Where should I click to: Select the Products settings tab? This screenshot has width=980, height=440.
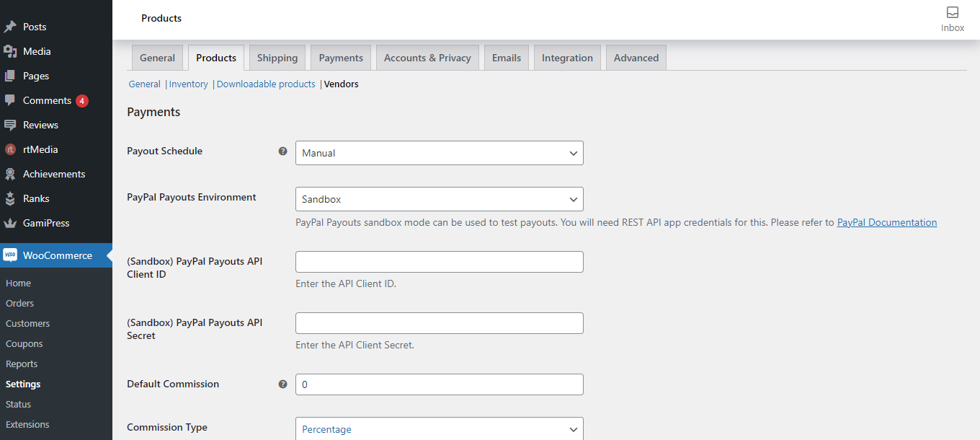(216, 58)
